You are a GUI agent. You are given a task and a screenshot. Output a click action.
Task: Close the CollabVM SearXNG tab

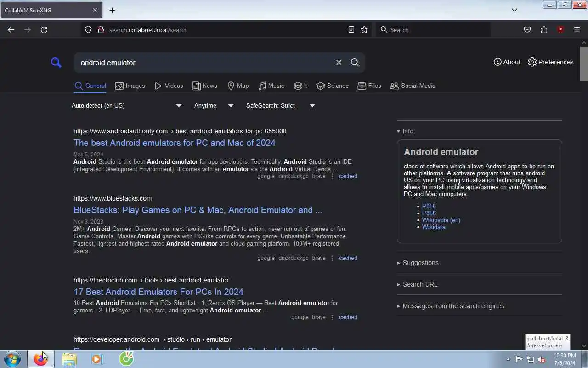pyautogui.click(x=95, y=10)
